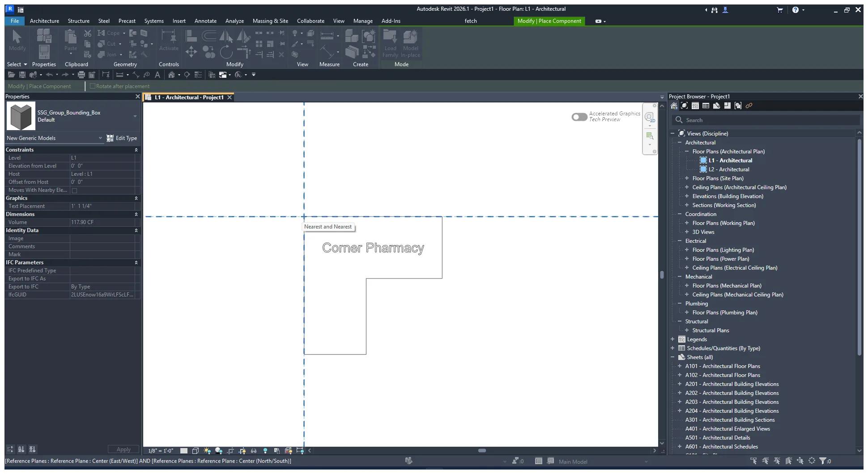Screen dimensions: 868x474
Task: Open the Architecture ribbon tab
Action: coord(44,21)
